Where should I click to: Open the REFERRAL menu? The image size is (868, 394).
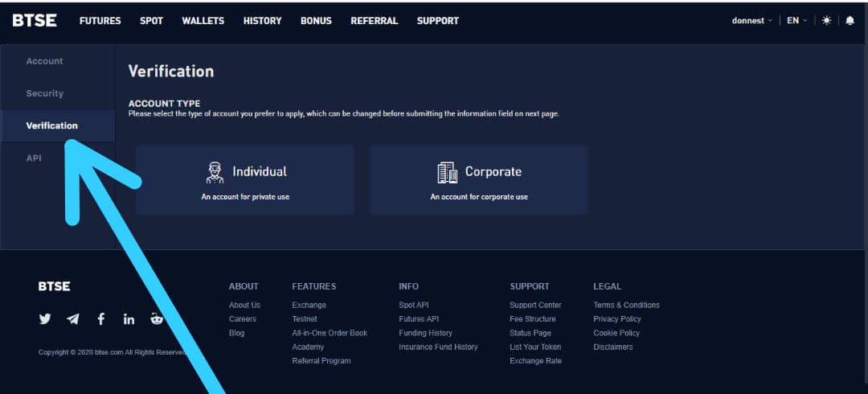click(375, 20)
